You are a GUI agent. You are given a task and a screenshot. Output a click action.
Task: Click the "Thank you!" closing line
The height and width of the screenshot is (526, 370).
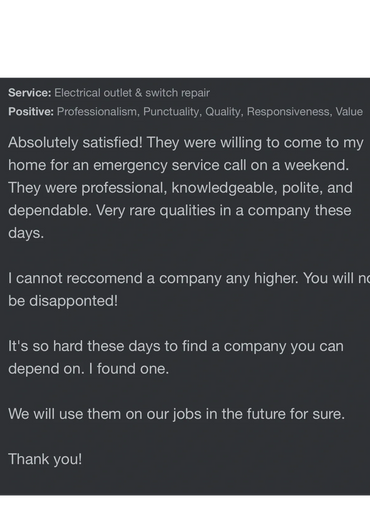tap(45, 459)
